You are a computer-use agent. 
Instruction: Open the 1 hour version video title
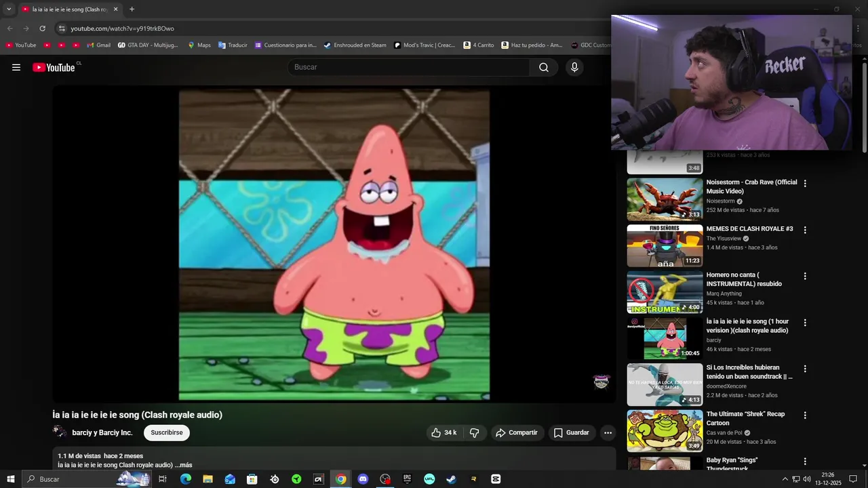point(747,326)
